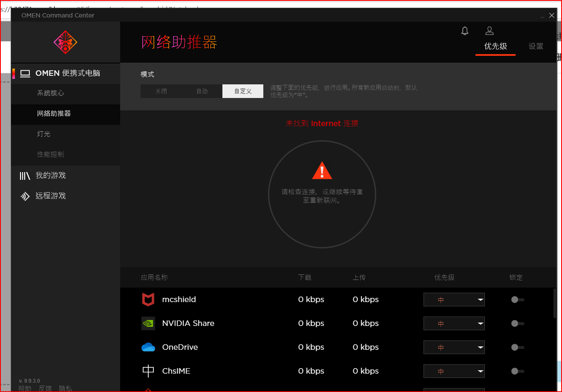
Task: Change NVIDIA Share priority via its dropdown
Action: click(454, 323)
